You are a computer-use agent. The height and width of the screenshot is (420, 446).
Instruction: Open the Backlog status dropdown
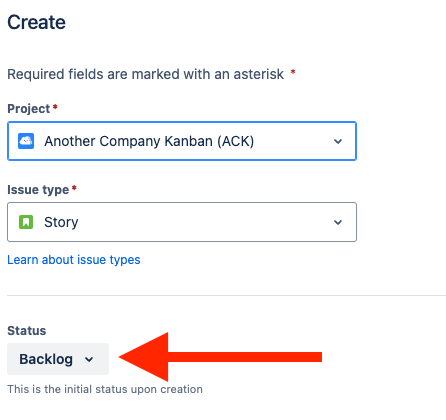(58, 359)
